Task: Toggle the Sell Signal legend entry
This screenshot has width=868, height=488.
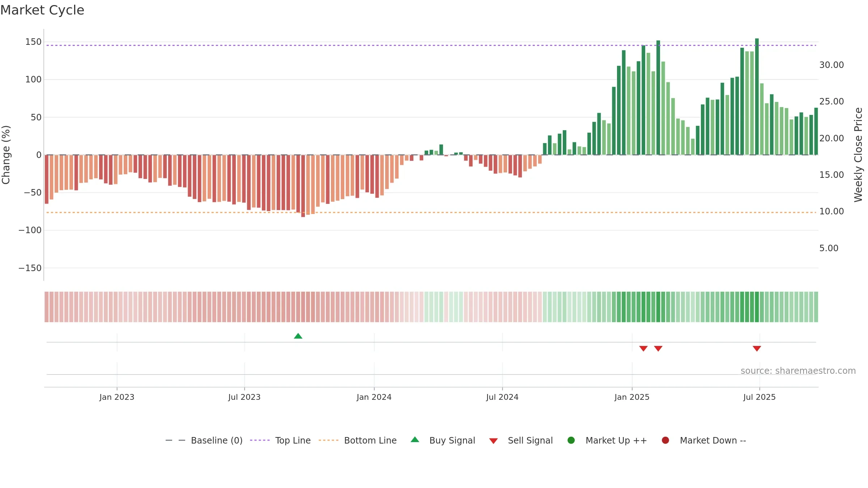Action: click(521, 440)
